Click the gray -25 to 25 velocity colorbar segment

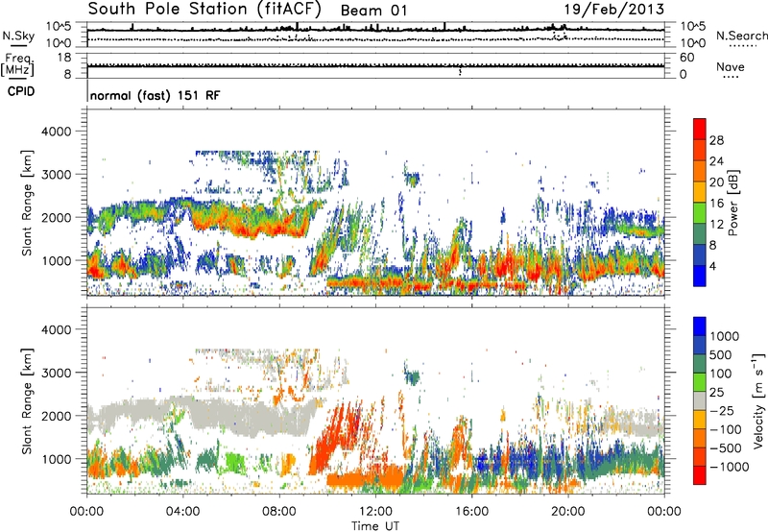pyautogui.click(x=700, y=400)
